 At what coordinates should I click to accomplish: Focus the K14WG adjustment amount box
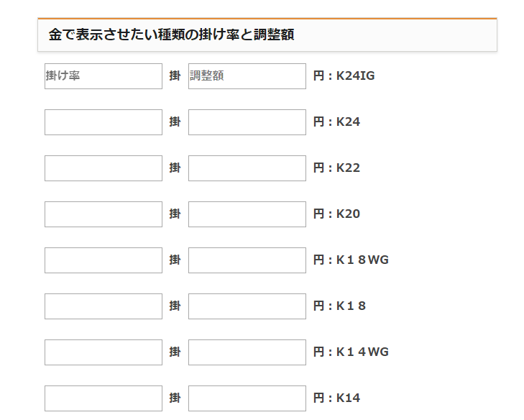[x=247, y=352]
